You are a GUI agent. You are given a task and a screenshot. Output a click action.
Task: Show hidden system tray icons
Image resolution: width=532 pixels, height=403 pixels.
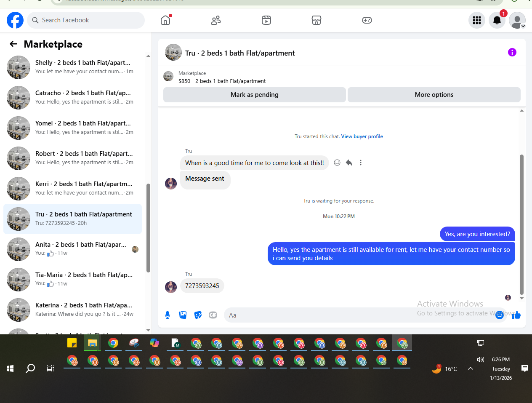tap(471, 368)
